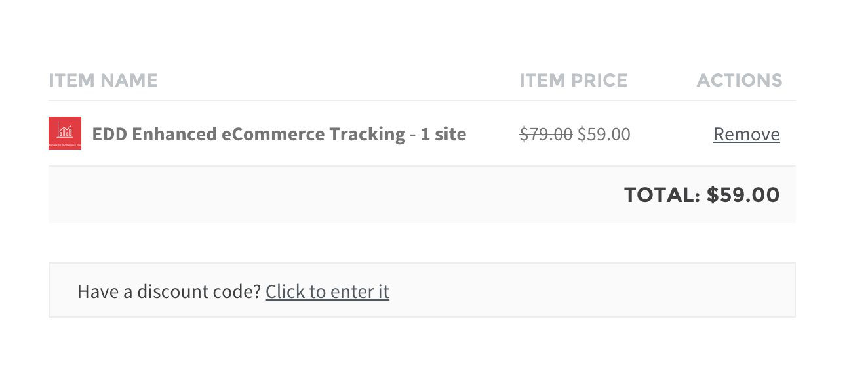Viewport: 868px width, 374px height.
Task: Click the grey total row's empty left area
Action: 262,195
